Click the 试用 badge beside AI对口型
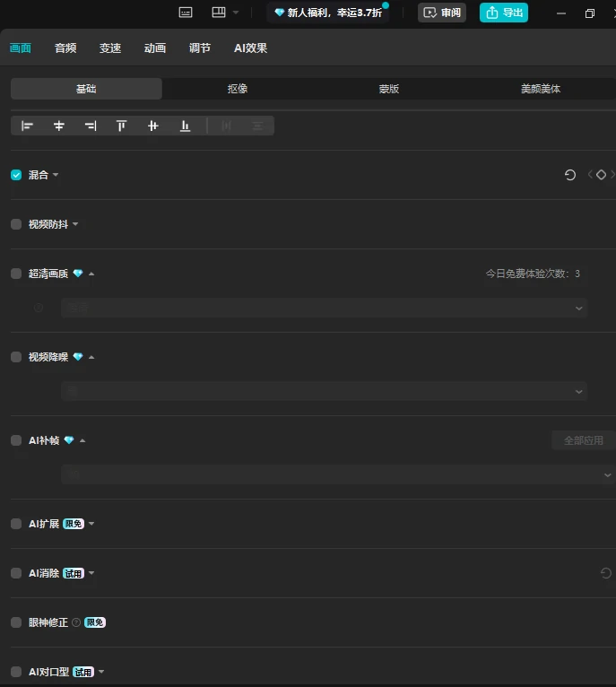Image resolution: width=616 pixels, height=687 pixels. tap(83, 672)
